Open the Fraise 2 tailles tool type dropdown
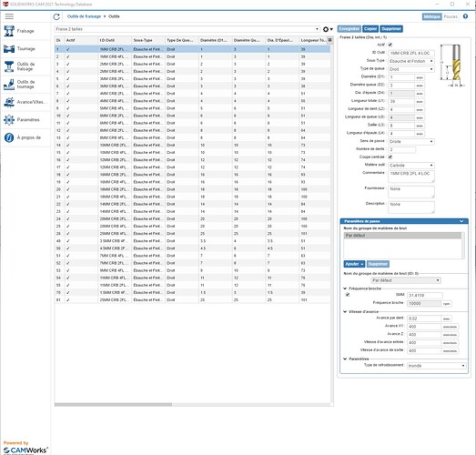476x455 pixels. coord(187,29)
